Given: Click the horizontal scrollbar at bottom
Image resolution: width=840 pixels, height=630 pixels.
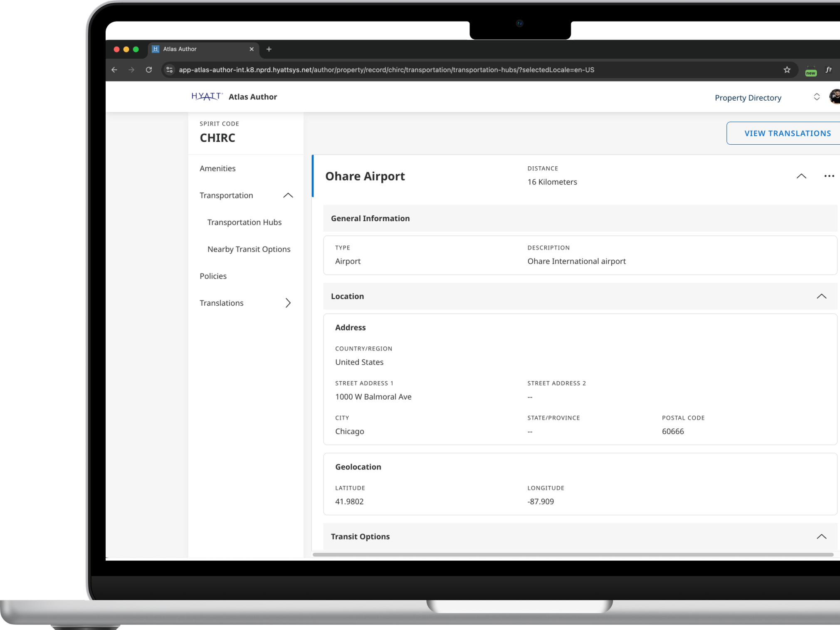Looking at the screenshot, I should pos(573,554).
